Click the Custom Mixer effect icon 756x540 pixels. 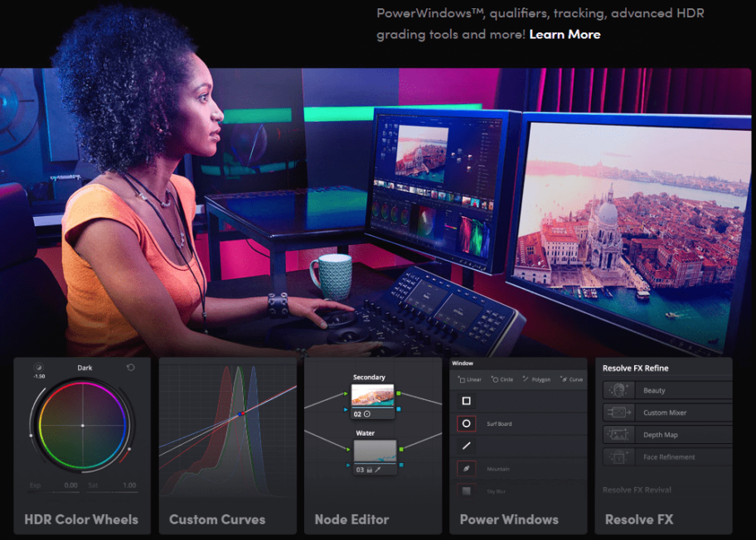tap(618, 412)
